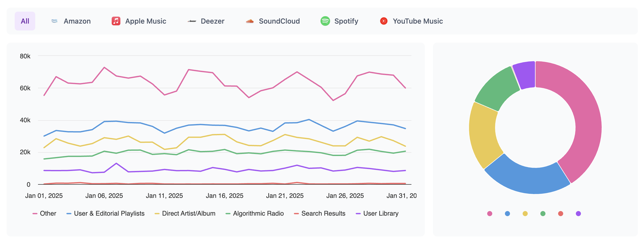Open the Spotify tab label
Image resolution: width=644 pixels, height=242 pixels.
tap(346, 21)
